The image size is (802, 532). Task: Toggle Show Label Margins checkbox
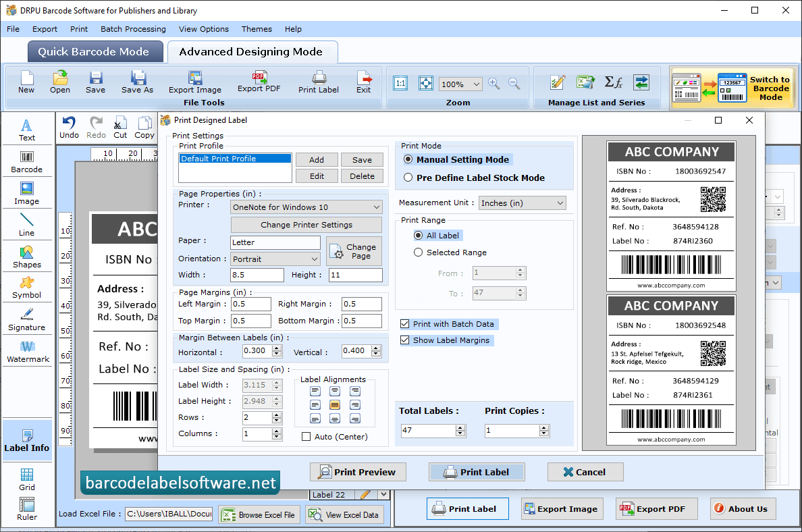pyautogui.click(x=404, y=340)
